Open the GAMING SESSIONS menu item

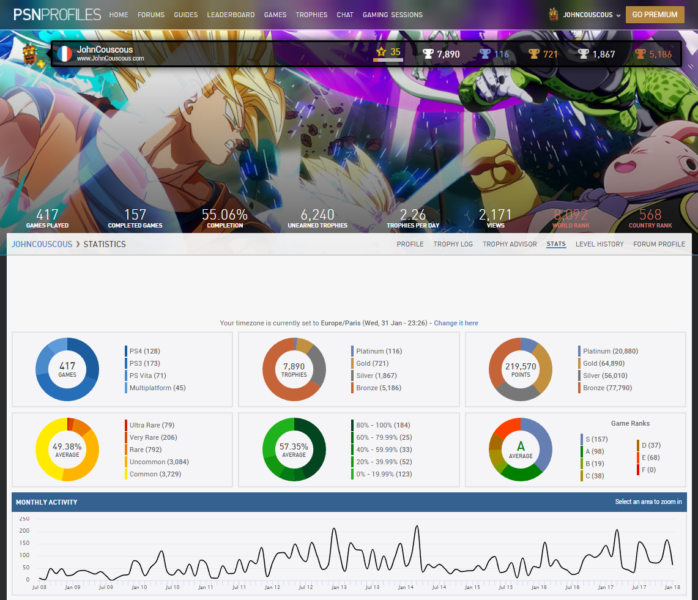pos(393,15)
